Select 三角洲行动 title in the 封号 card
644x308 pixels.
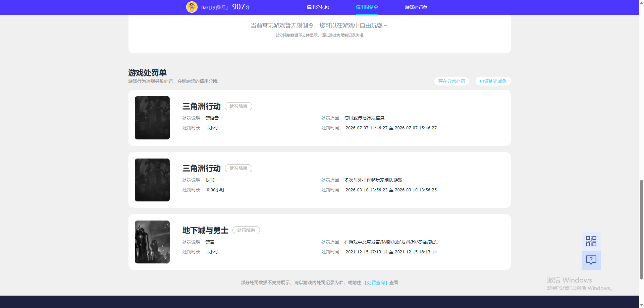click(x=202, y=168)
